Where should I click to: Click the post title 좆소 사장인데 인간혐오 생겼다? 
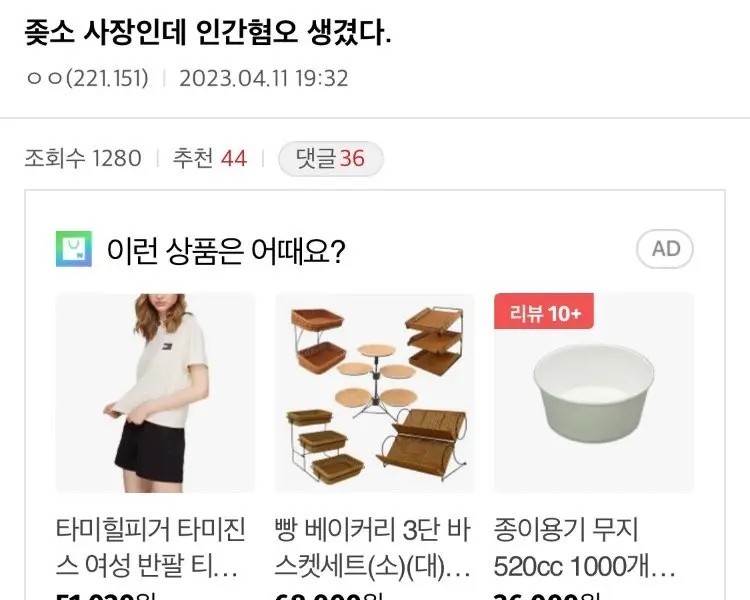pos(208,33)
